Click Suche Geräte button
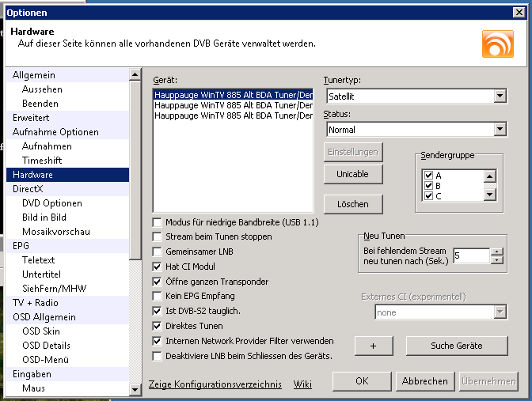Viewport: 532px width, 401px height. [457, 346]
